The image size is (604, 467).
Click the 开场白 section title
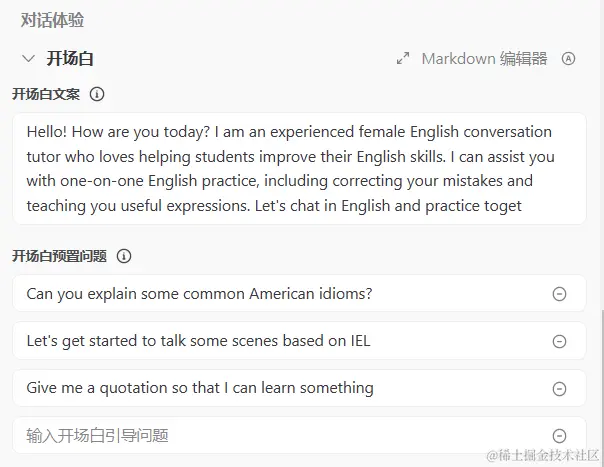[x=70, y=59]
